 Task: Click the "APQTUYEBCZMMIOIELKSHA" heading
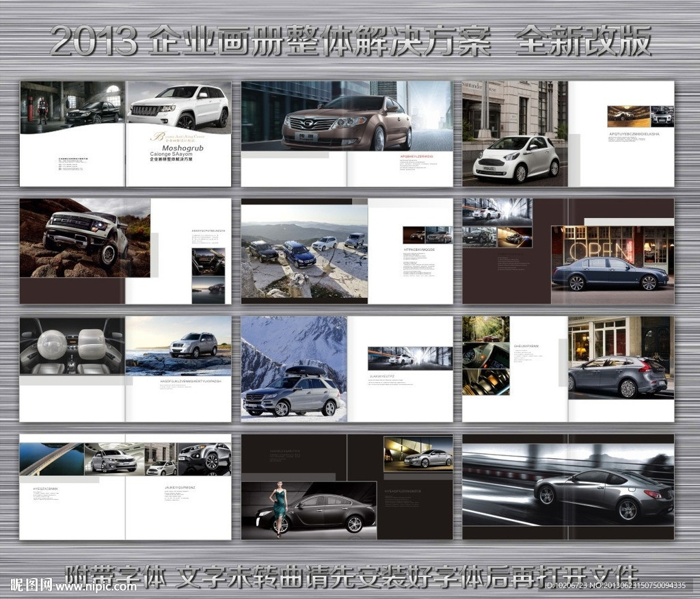click(634, 133)
